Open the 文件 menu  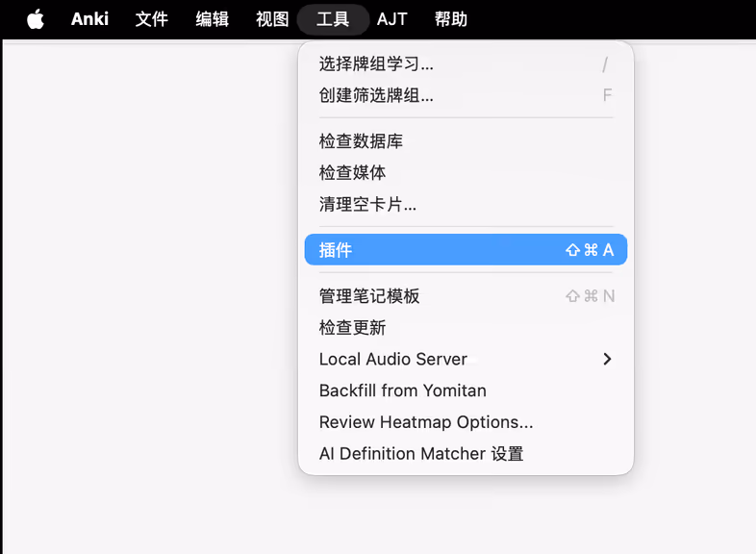[x=151, y=19]
